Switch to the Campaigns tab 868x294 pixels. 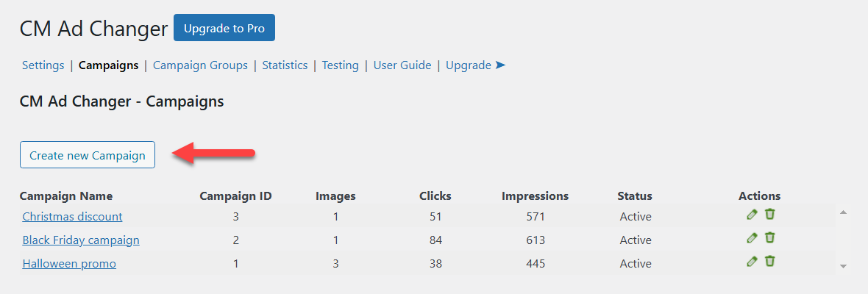pyautogui.click(x=109, y=65)
